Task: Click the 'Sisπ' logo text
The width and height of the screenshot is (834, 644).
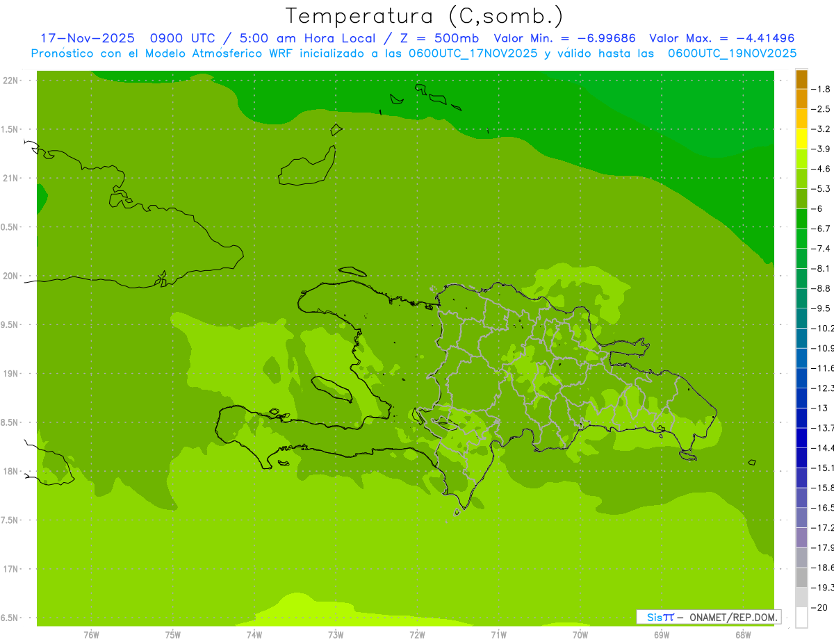Action: [660, 617]
